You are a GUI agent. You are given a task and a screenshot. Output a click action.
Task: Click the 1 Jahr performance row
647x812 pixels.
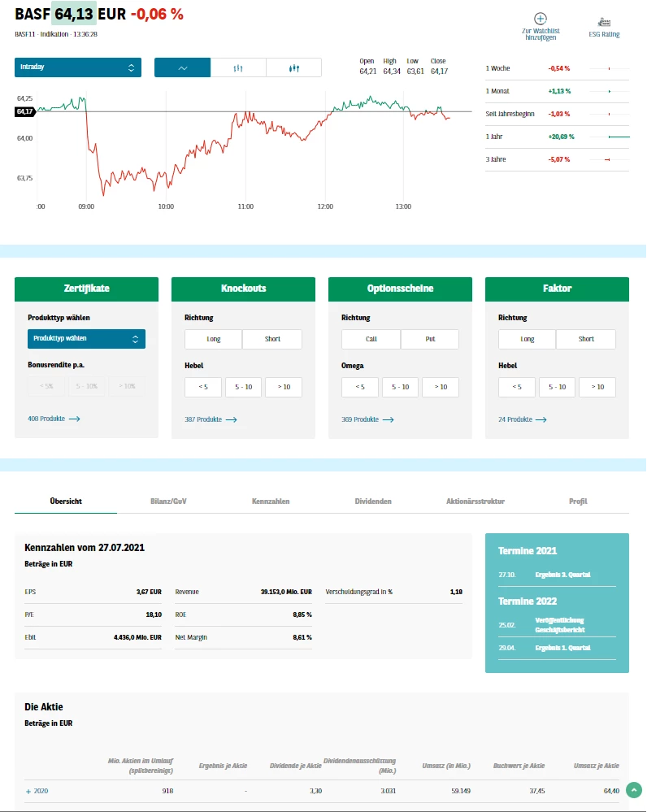click(558, 137)
